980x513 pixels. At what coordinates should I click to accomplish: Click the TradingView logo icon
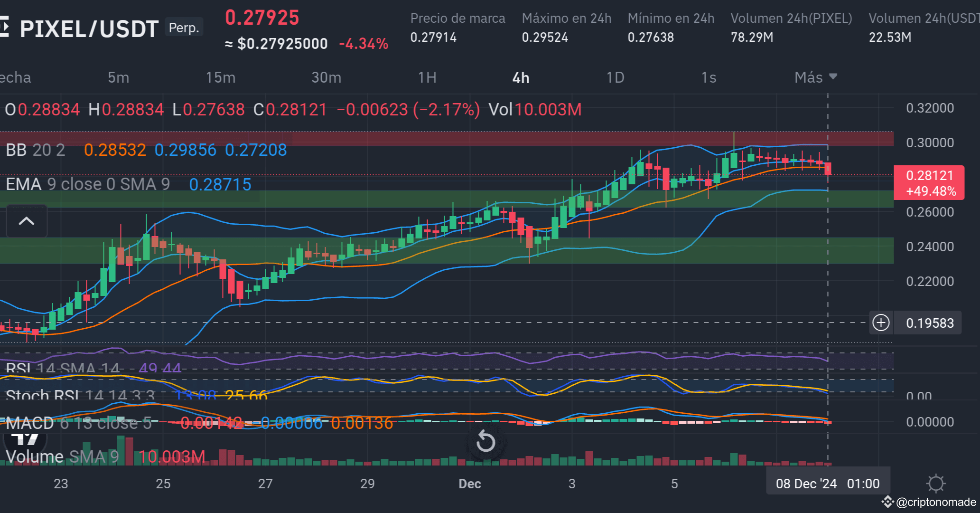[x=25, y=439]
